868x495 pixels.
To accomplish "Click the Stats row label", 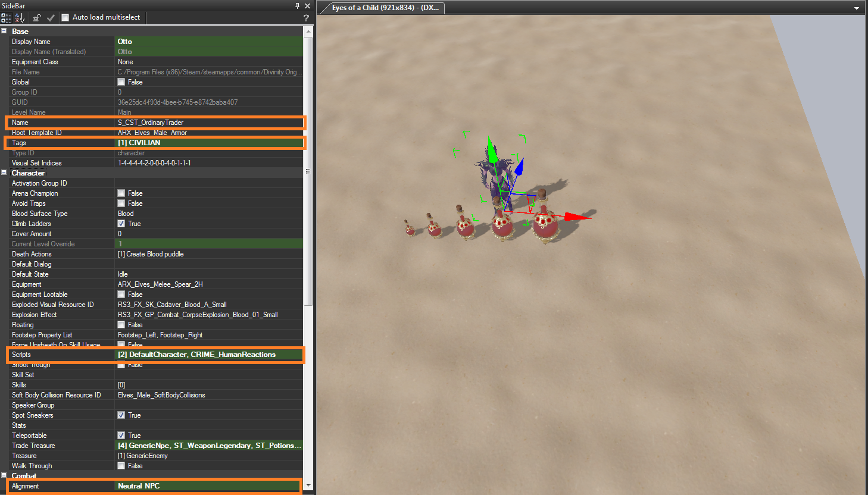I will 19,425.
